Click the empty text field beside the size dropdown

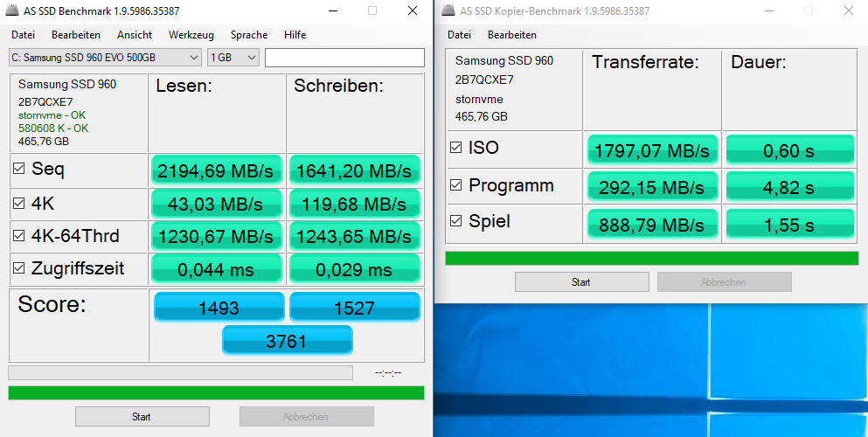tap(345, 58)
